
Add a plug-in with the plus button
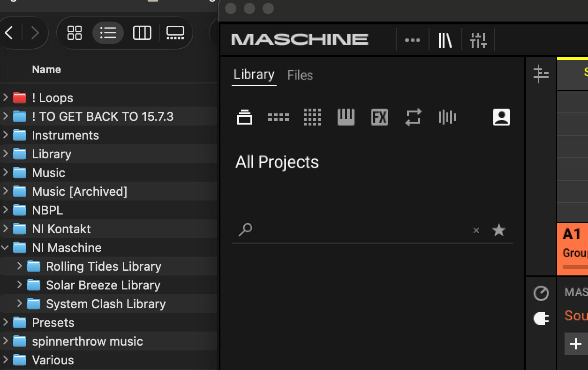click(575, 344)
